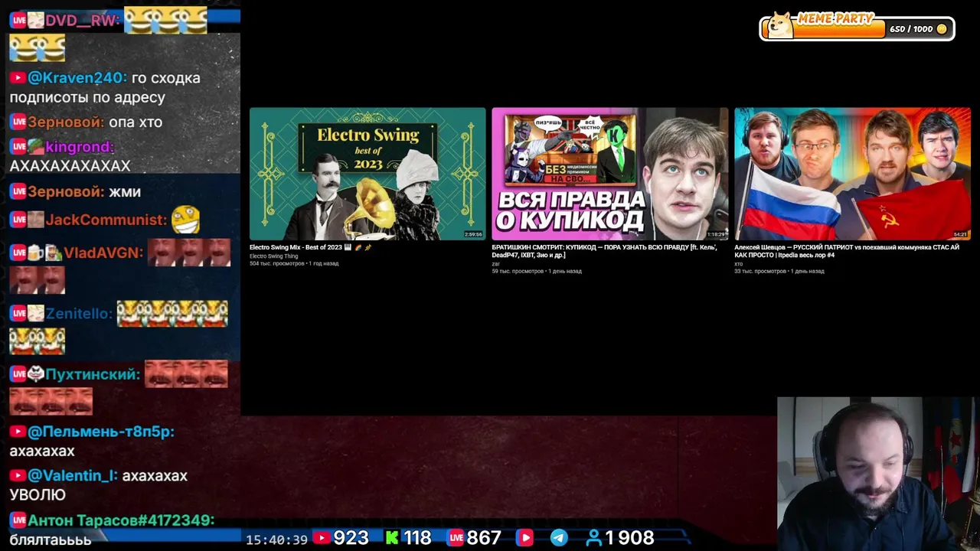Image resolution: width=980 pixels, height=551 pixels.
Task: Open the 'zar' channel name
Action: tap(496, 263)
